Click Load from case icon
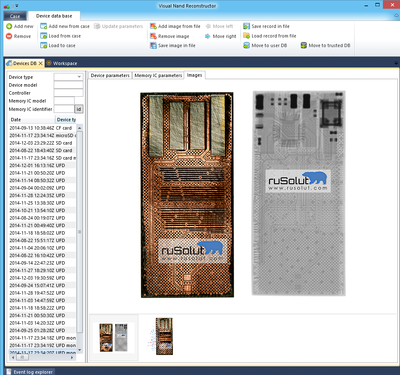This screenshot has width=400, height=375. 44,36
